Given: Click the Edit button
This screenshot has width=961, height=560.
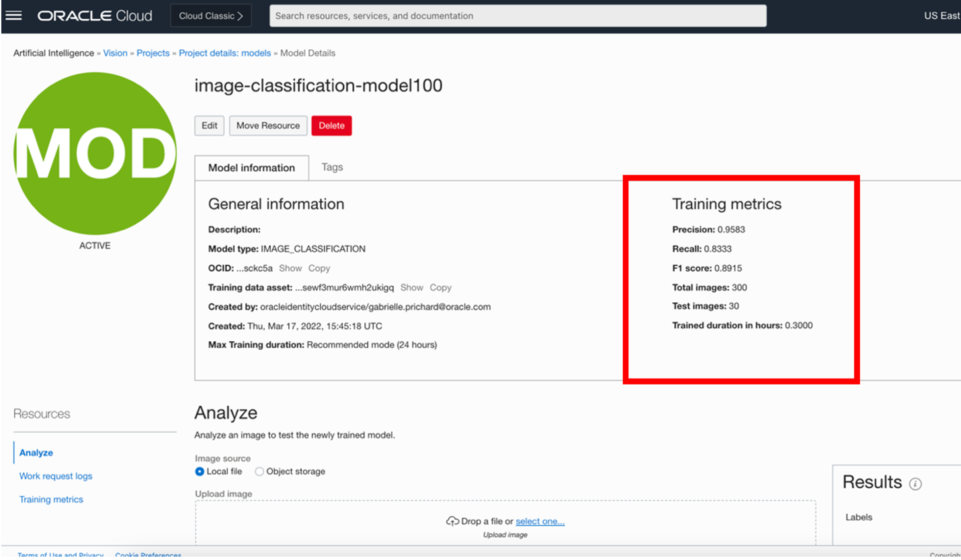Looking at the screenshot, I should [209, 125].
